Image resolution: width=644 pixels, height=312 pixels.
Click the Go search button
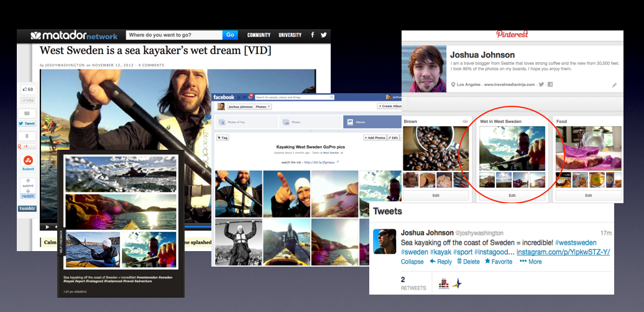pos(231,35)
